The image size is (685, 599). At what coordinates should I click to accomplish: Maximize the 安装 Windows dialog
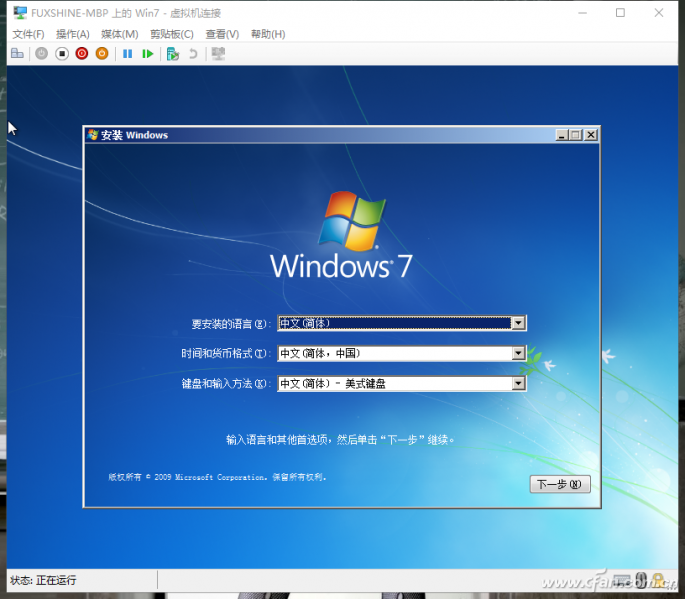coord(576,135)
